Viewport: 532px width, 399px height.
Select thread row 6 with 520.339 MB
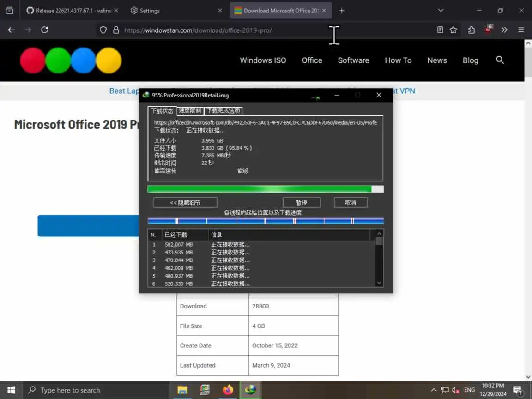(x=261, y=284)
